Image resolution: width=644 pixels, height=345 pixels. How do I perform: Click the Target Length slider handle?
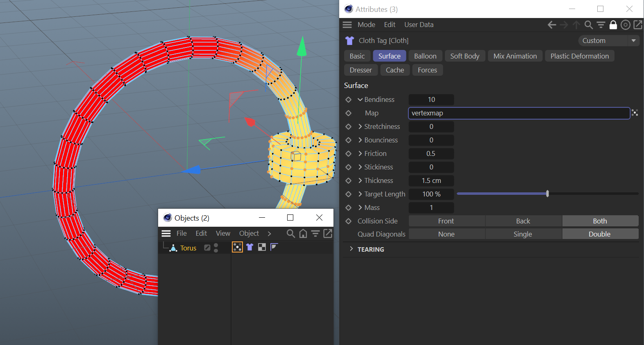[547, 194]
